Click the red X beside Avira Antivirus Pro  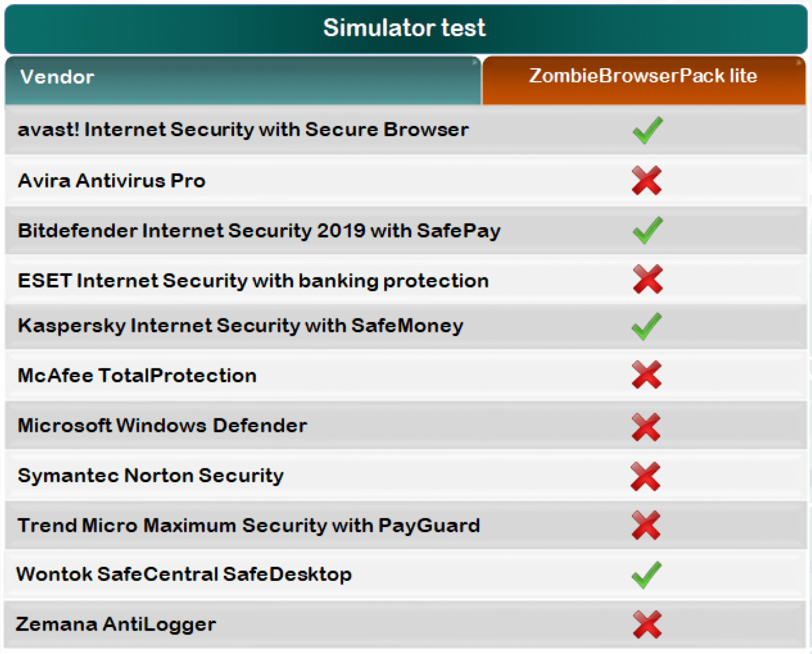646,180
